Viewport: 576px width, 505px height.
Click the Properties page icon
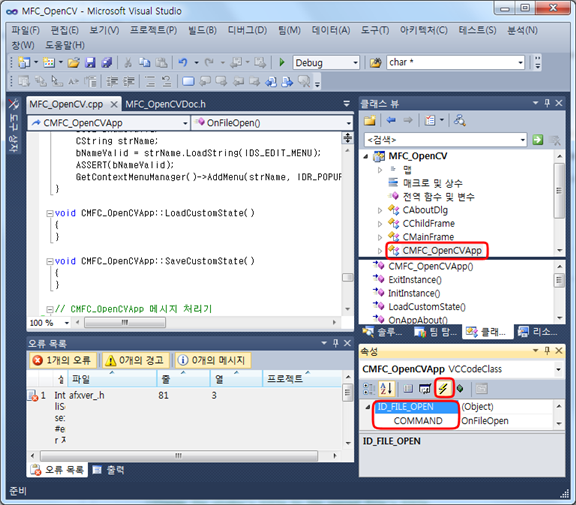coord(482,388)
